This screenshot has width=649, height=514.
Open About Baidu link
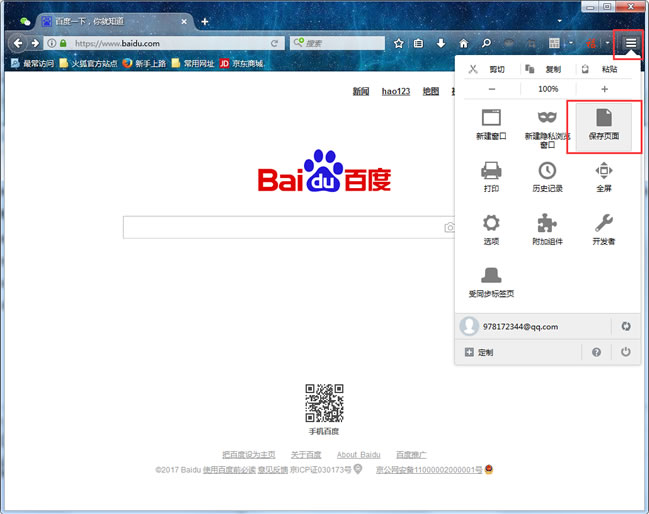(358, 455)
